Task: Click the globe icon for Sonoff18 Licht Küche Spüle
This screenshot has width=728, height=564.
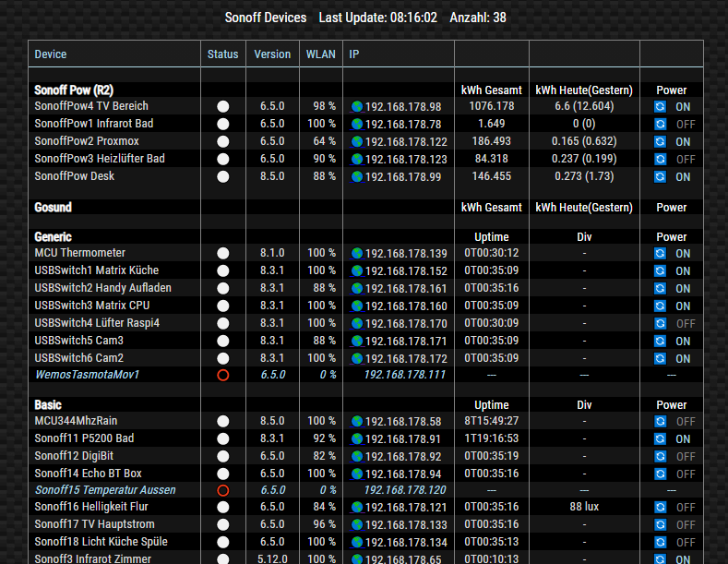Action: pos(356,542)
